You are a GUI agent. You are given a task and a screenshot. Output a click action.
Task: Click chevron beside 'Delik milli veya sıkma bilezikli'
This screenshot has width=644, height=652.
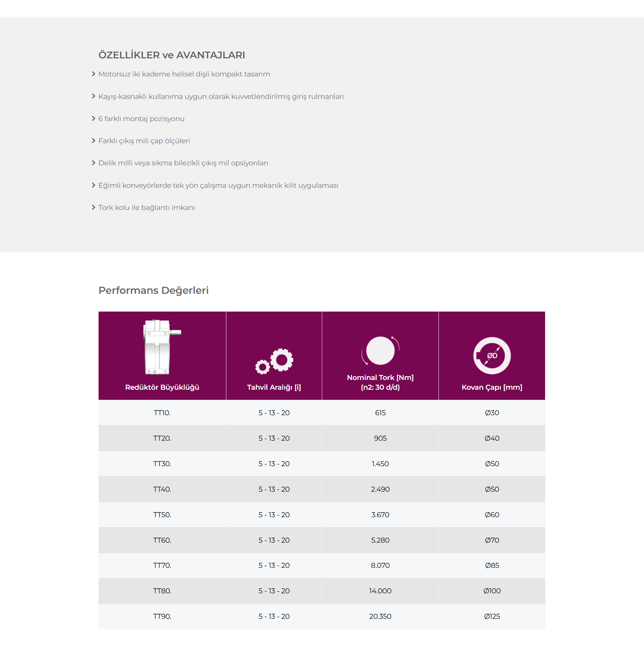click(94, 163)
